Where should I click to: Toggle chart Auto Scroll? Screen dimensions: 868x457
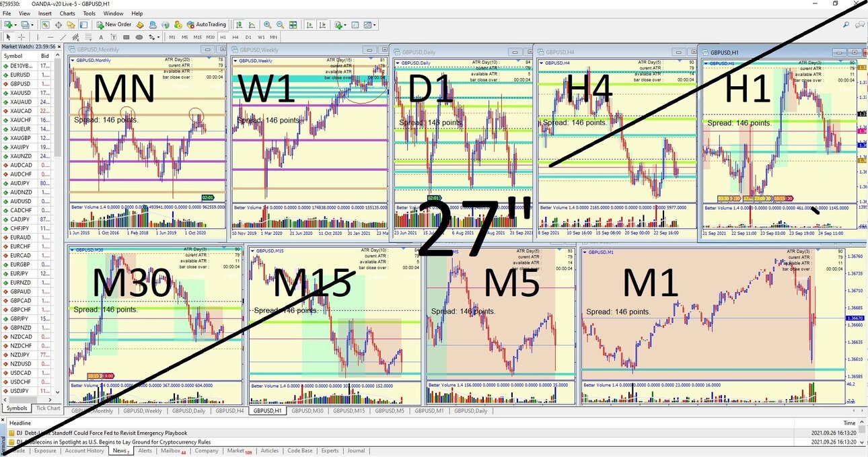coord(310,24)
